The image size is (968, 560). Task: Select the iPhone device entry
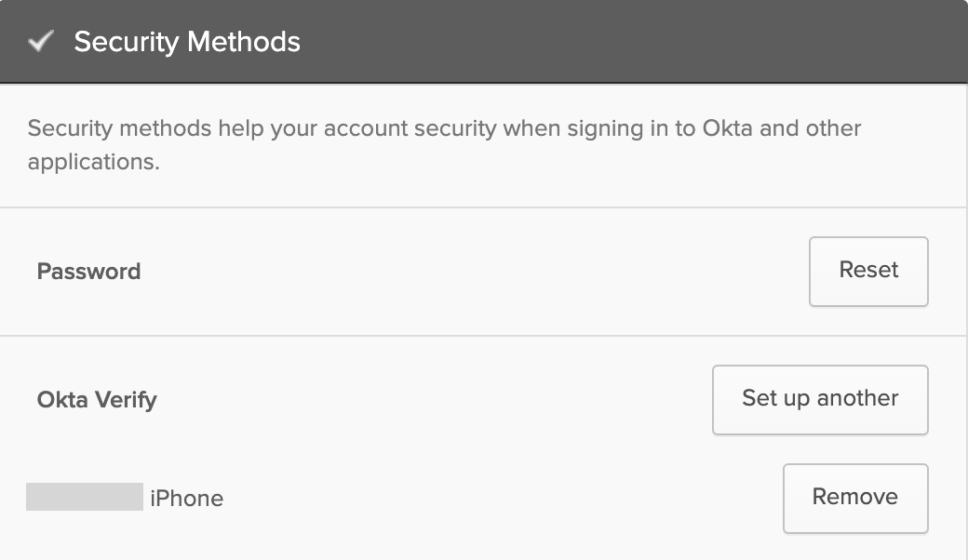tap(126, 499)
